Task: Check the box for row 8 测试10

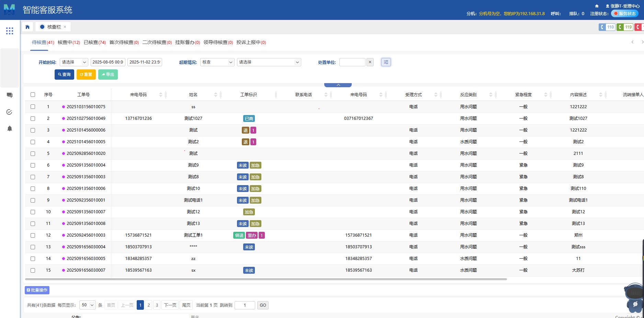Action: click(33, 189)
